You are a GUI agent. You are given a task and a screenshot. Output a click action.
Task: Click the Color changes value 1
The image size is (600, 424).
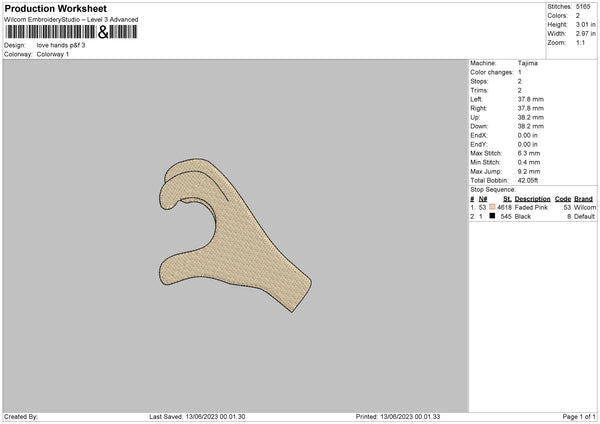pyautogui.click(x=520, y=72)
